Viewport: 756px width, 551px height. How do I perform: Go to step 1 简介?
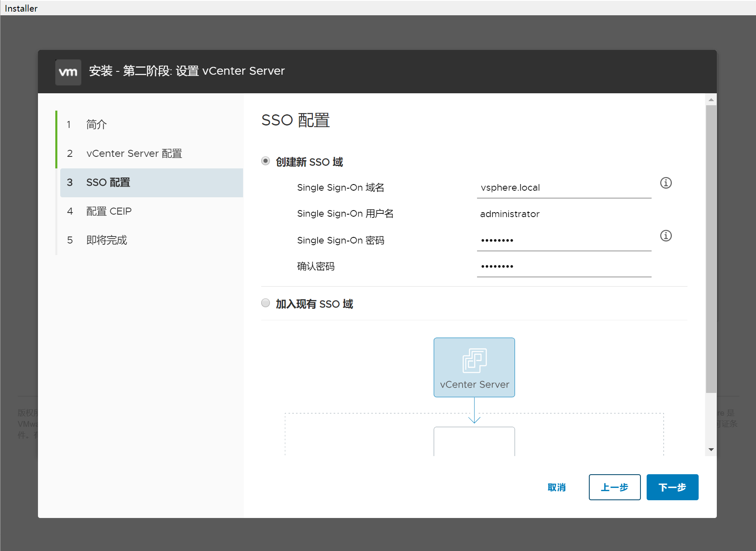[97, 125]
